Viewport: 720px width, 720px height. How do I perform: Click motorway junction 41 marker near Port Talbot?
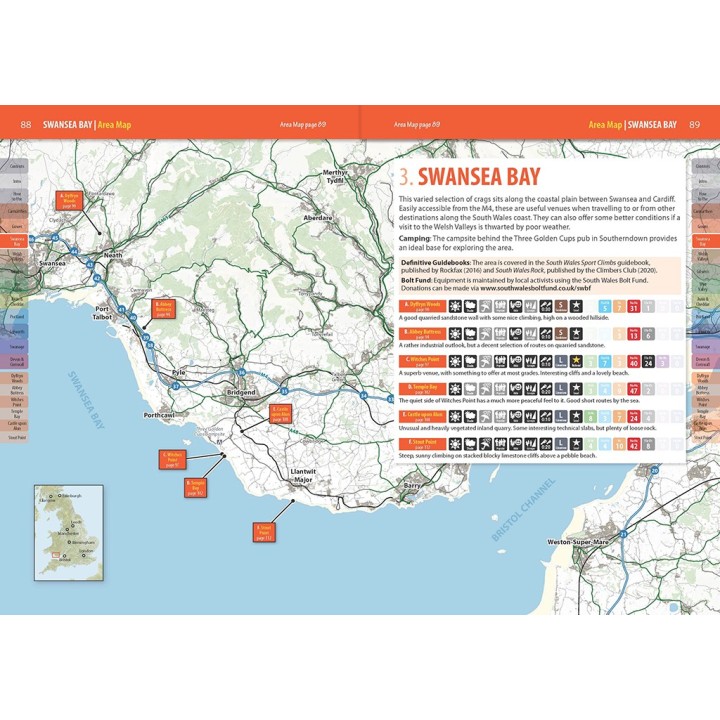(x=122, y=309)
